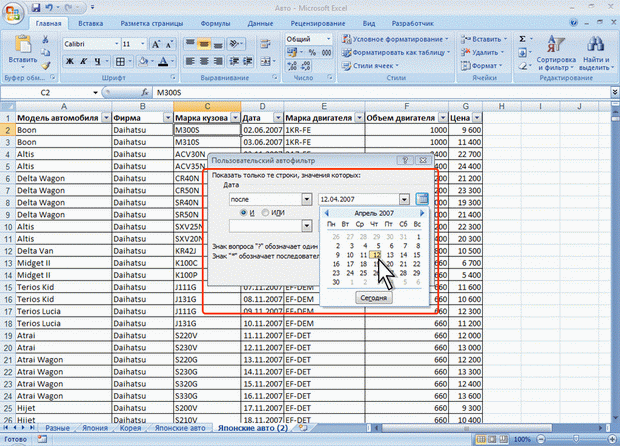Click Форматировать как таблицу button
Viewport: 620px width, 446px height.
tap(396, 52)
